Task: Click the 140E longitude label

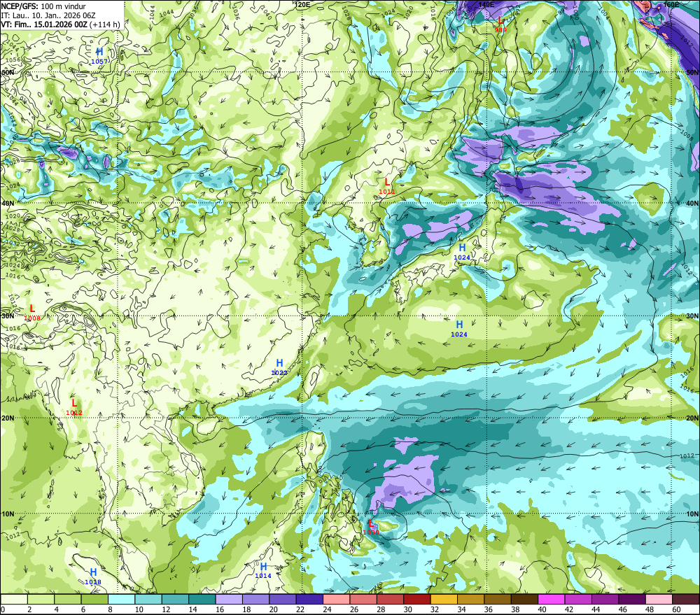Action: click(486, 4)
